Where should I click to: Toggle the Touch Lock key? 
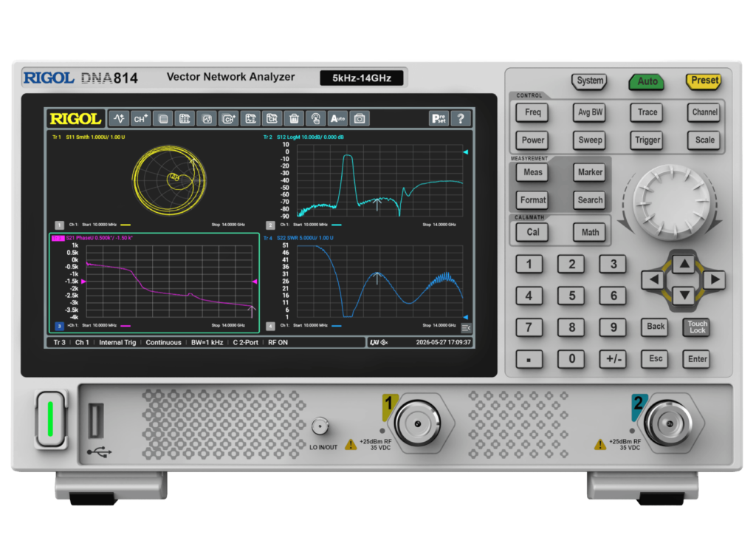pyautogui.click(x=697, y=327)
